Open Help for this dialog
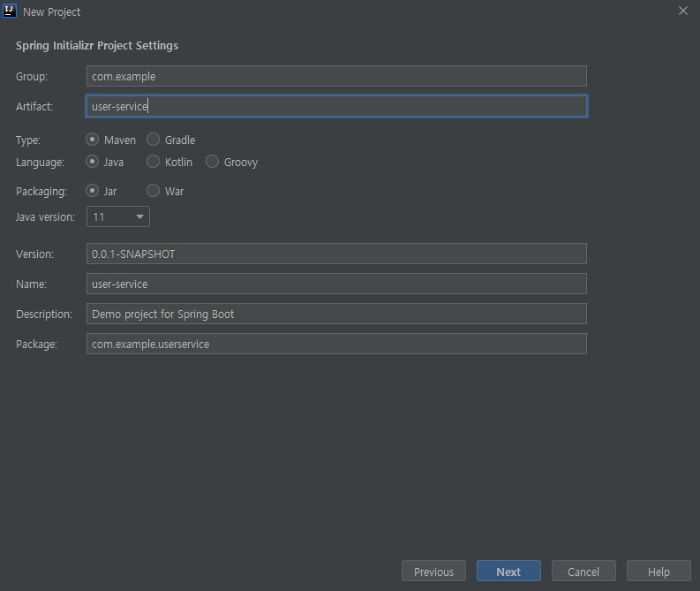 659,572
